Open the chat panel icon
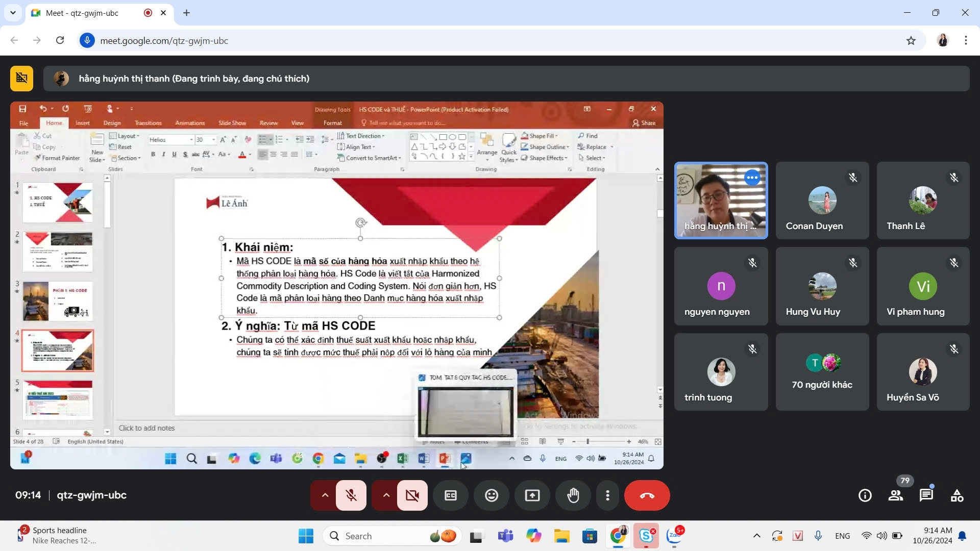The image size is (980, 551). [926, 495]
